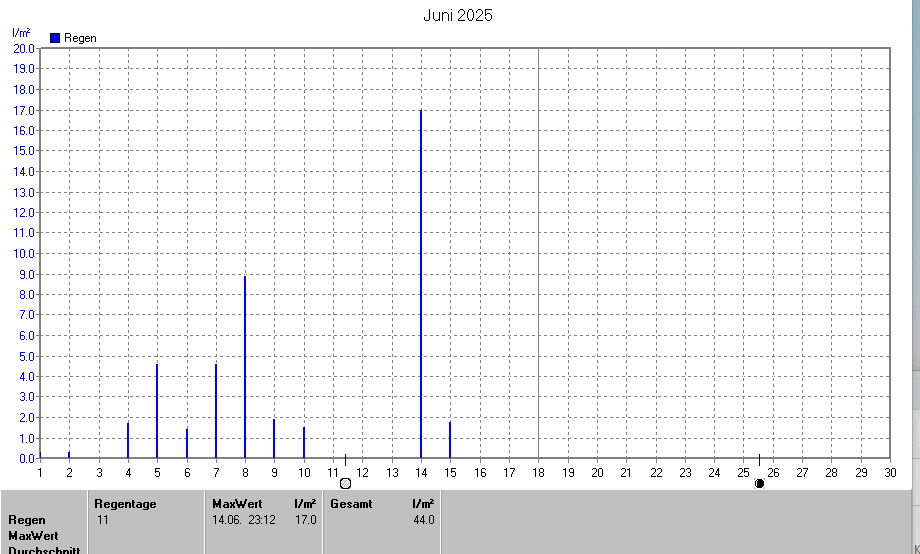Image resolution: width=920 pixels, height=554 pixels.
Task: Click the full moon icon below day 11
Action: pos(346,484)
